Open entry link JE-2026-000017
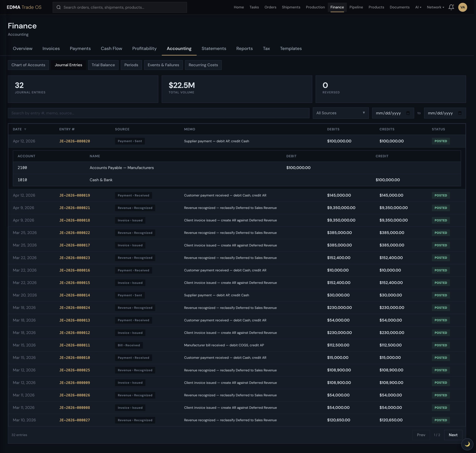476x453 pixels. click(x=75, y=245)
